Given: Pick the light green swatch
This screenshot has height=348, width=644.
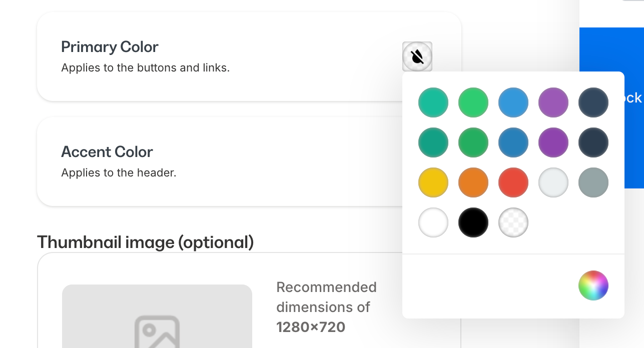Looking at the screenshot, I should click(473, 102).
